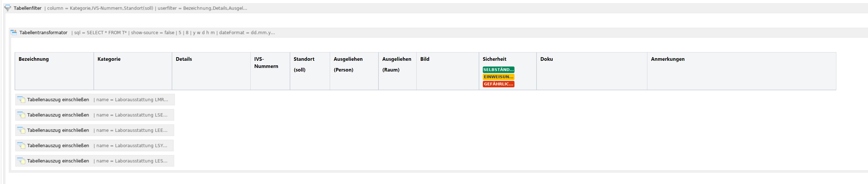Click the Tabellentransformator table icon

pos(14,32)
